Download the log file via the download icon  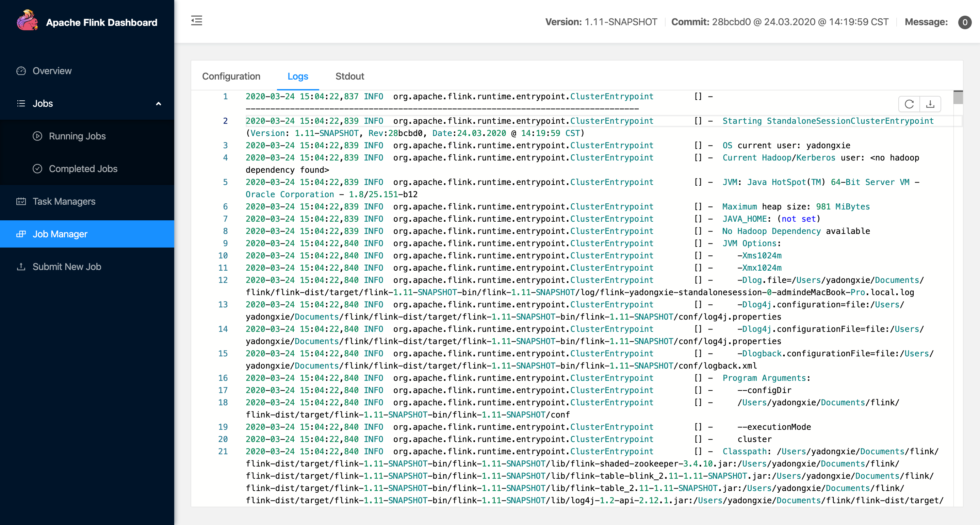coord(930,104)
